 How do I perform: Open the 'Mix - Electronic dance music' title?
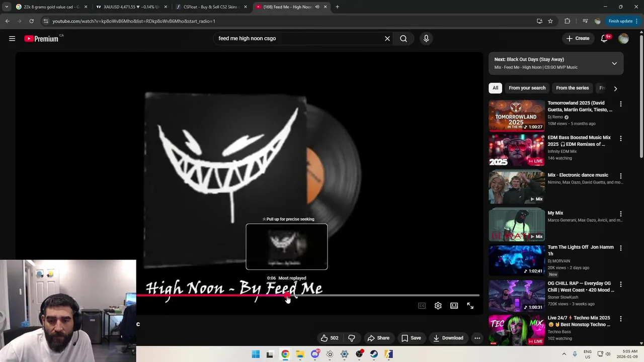(x=578, y=175)
